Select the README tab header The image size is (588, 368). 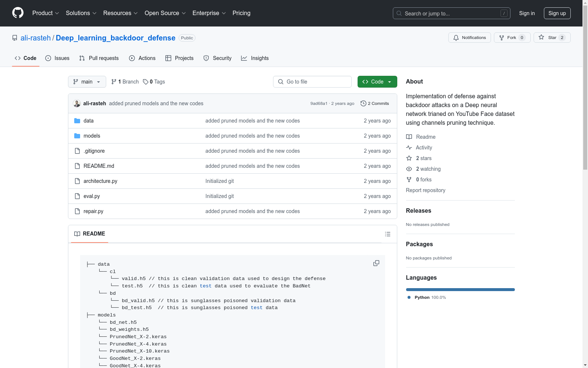pyautogui.click(x=90, y=234)
